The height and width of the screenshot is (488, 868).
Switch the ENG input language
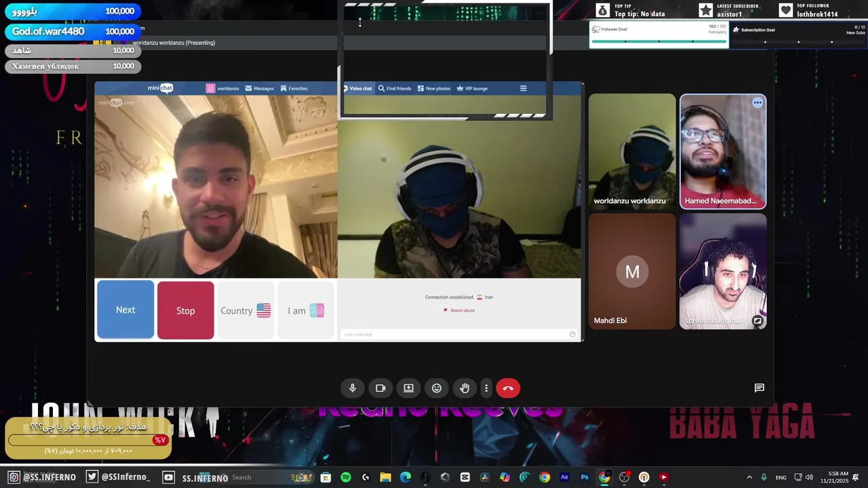pos(781,477)
